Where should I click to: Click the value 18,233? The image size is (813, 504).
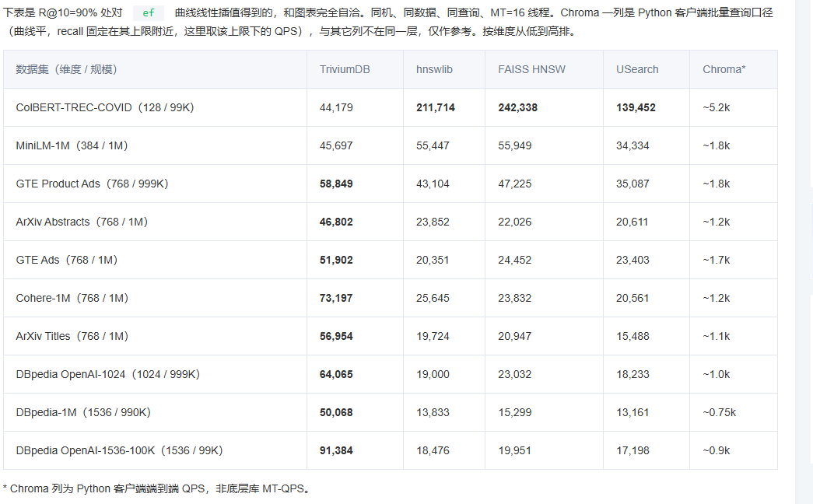[633, 374]
